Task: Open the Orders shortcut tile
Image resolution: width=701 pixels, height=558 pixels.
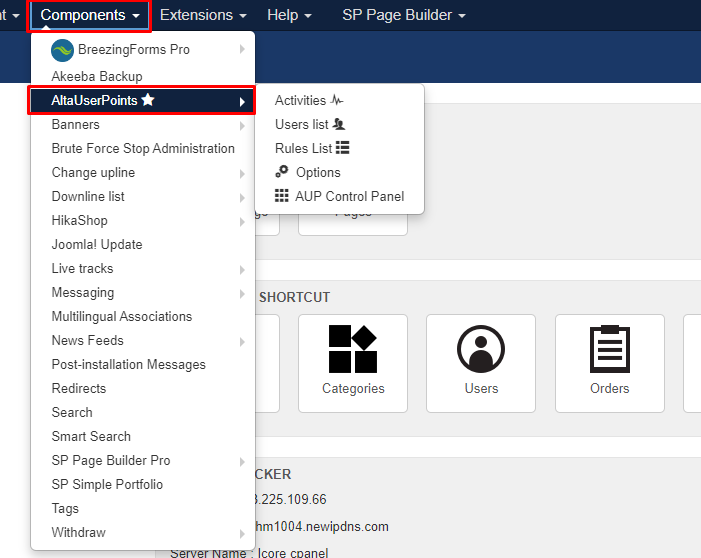Action: [610, 363]
